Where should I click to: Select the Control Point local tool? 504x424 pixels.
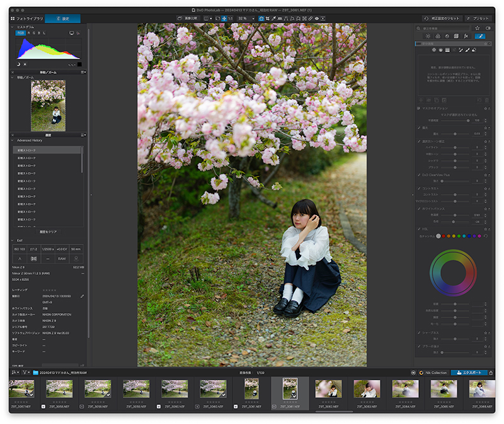(434, 50)
